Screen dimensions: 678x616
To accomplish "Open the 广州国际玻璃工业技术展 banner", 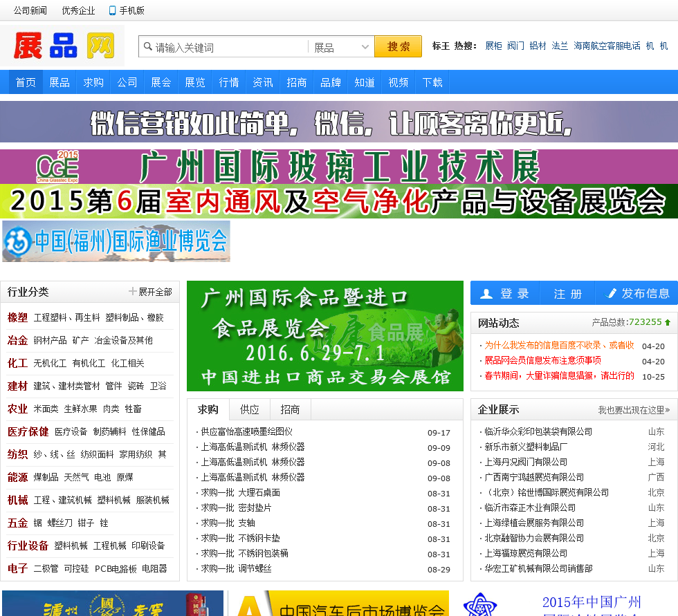I will click(339, 167).
